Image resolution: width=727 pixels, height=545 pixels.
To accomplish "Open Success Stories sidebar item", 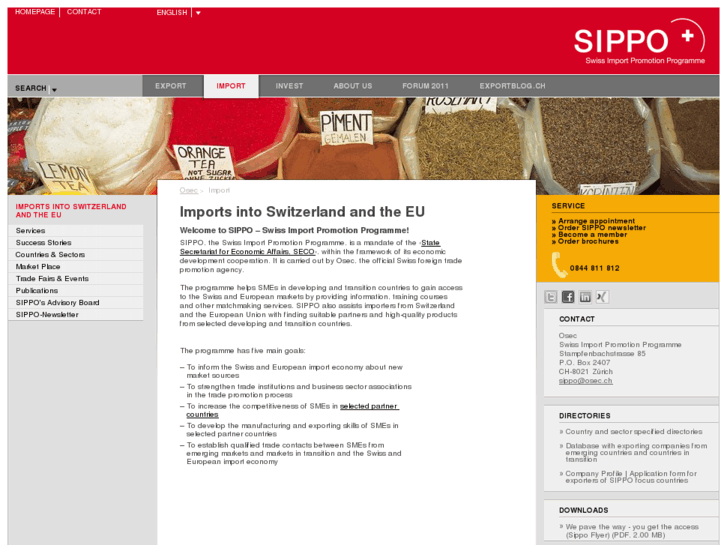I will point(76,243).
